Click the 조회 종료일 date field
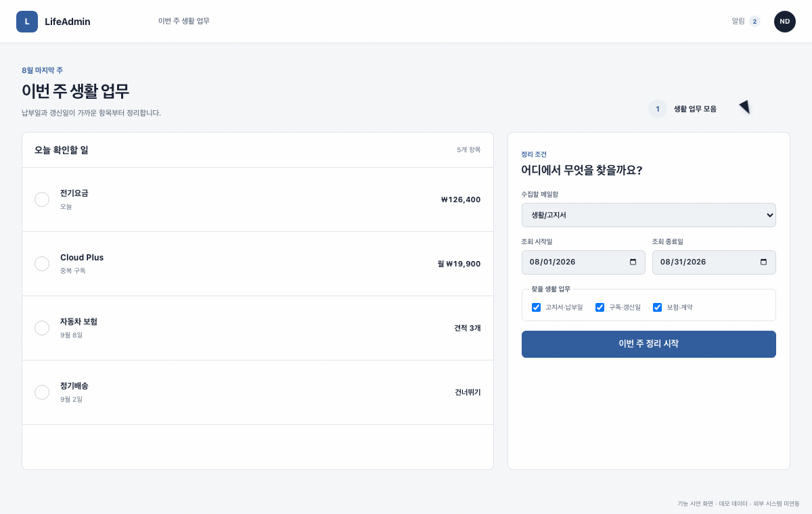Image resolution: width=812 pixels, height=514 pixels. [714, 262]
